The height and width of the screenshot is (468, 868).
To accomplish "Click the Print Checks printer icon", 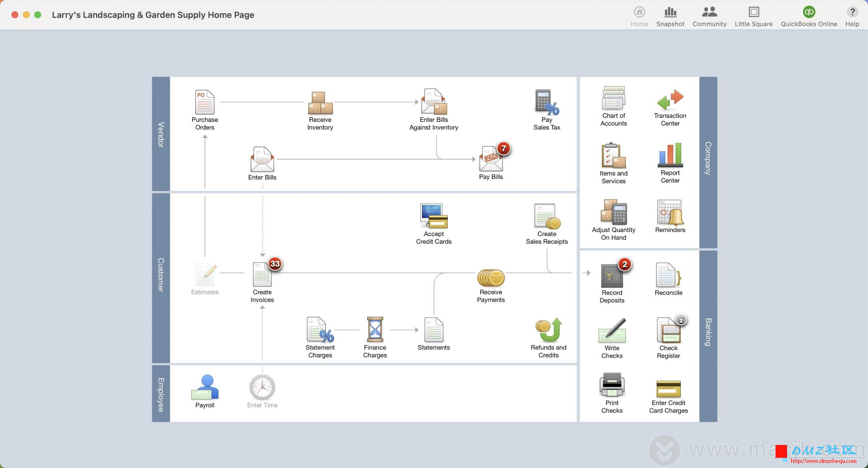I will pos(612,385).
